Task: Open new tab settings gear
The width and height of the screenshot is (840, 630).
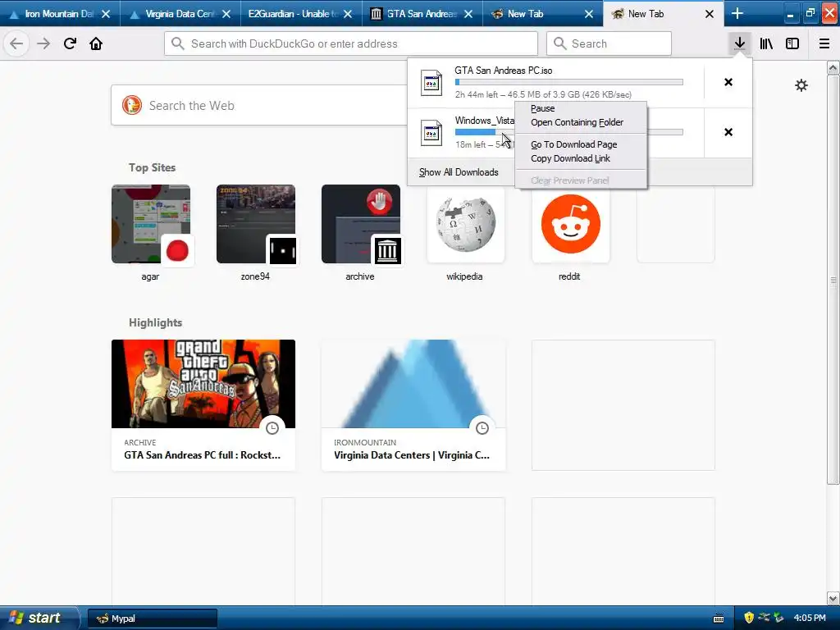Action: [x=801, y=85]
